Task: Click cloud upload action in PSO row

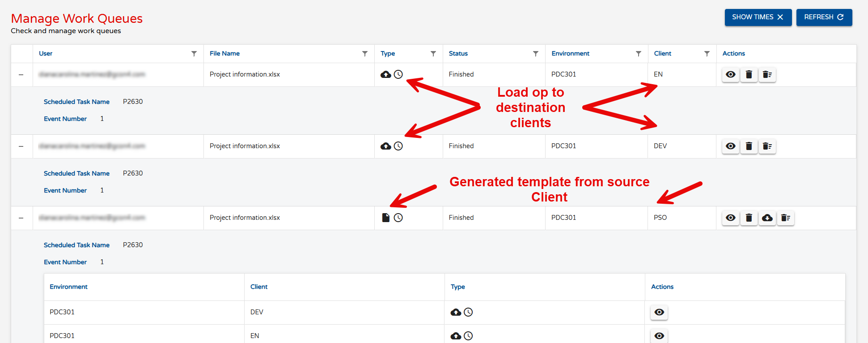Action: point(767,218)
